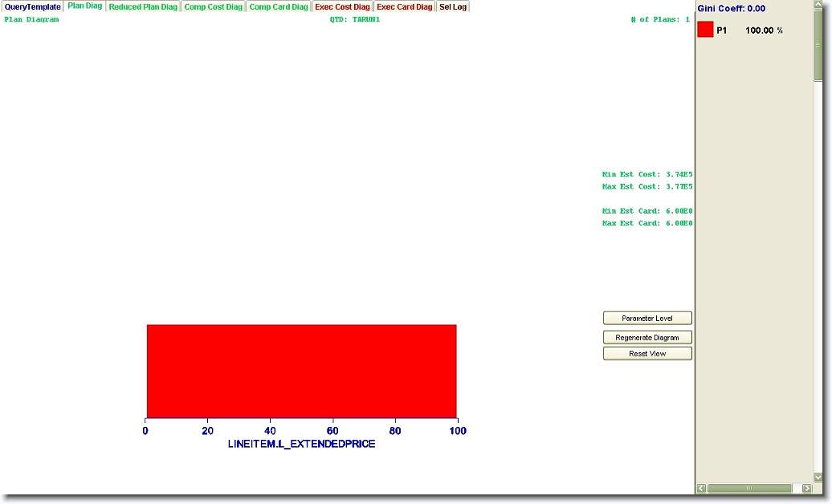This screenshot has height=504, width=832.
Task: Select the Reduced Plan Diag tab
Action: coord(143,6)
